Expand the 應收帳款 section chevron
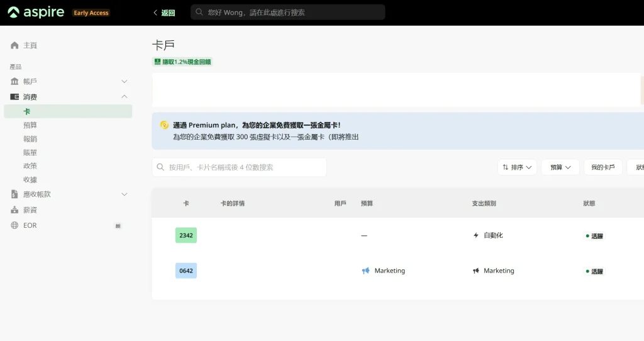The width and height of the screenshot is (644, 341). [125, 194]
